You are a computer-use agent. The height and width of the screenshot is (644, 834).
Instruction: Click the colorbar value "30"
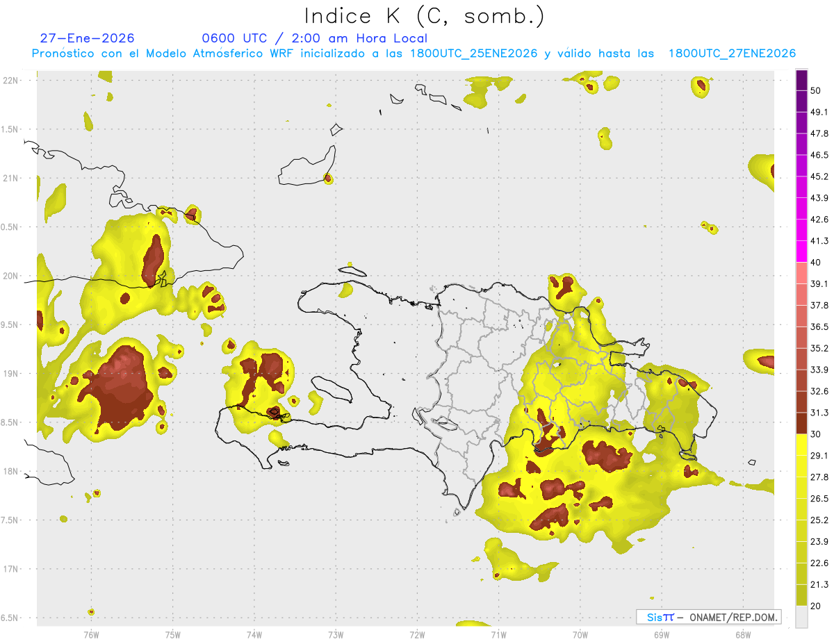click(817, 434)
